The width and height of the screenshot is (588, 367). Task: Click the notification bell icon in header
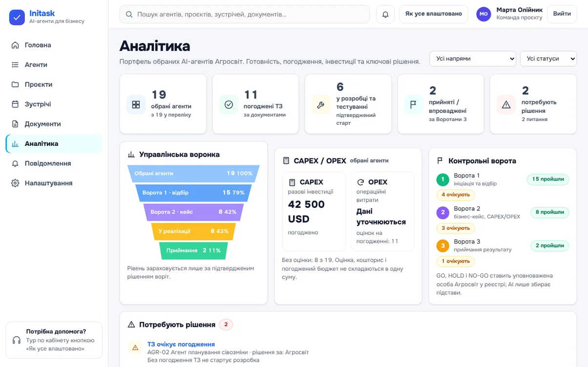pyautogui.click(x=385, y=14)
